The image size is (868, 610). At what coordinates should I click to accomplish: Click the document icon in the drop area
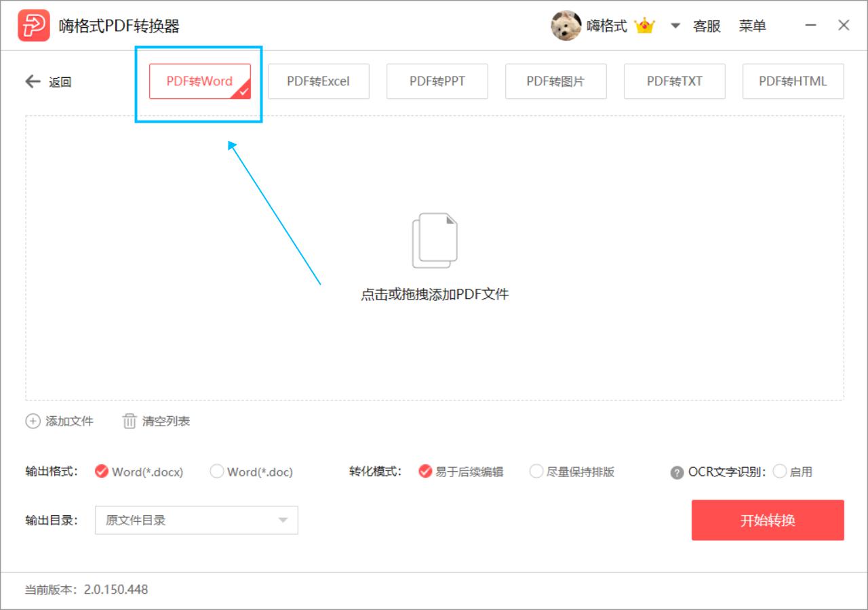tap(435, 241)
